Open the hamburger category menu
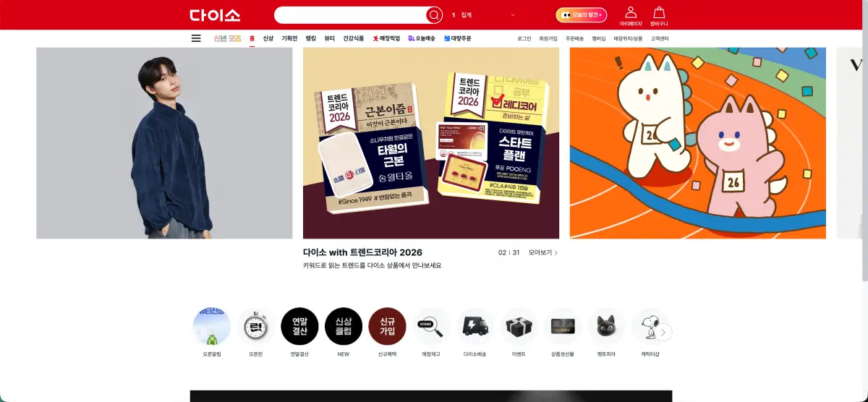The image size is (868, 402). 196,38
